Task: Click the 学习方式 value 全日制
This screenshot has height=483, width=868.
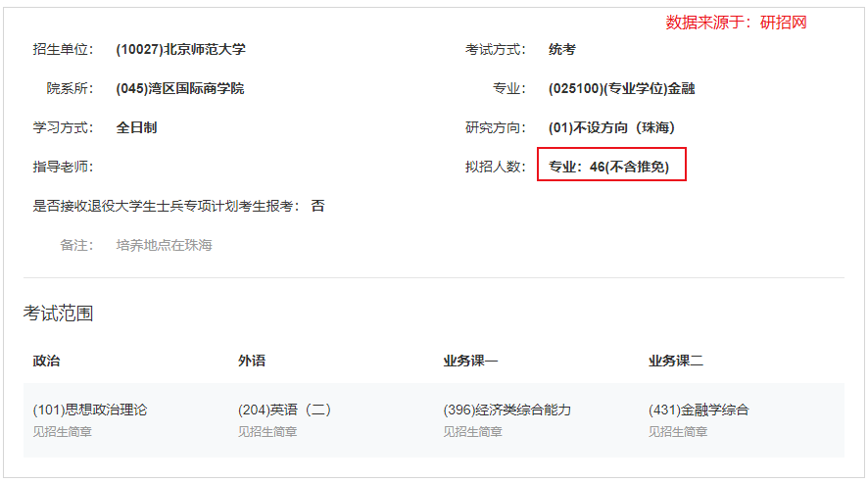Action: 136,128
